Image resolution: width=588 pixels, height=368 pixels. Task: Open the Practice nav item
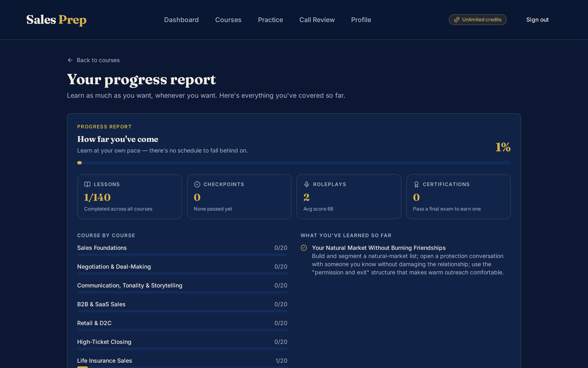click(270, 20)
